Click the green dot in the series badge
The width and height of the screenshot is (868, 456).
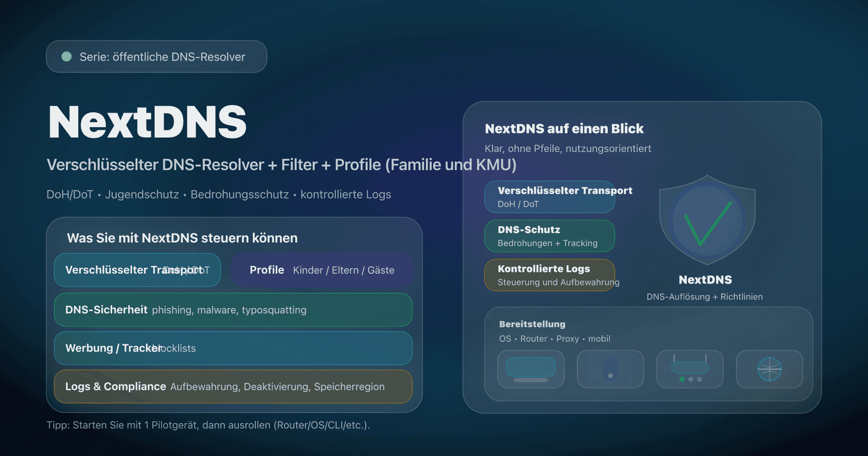tap(66, 57)
